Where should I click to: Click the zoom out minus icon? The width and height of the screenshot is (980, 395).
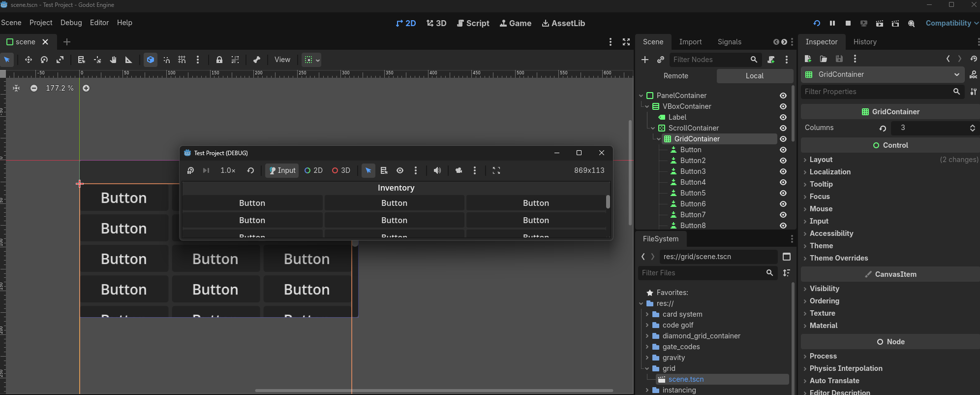click(x=34, y=88)
